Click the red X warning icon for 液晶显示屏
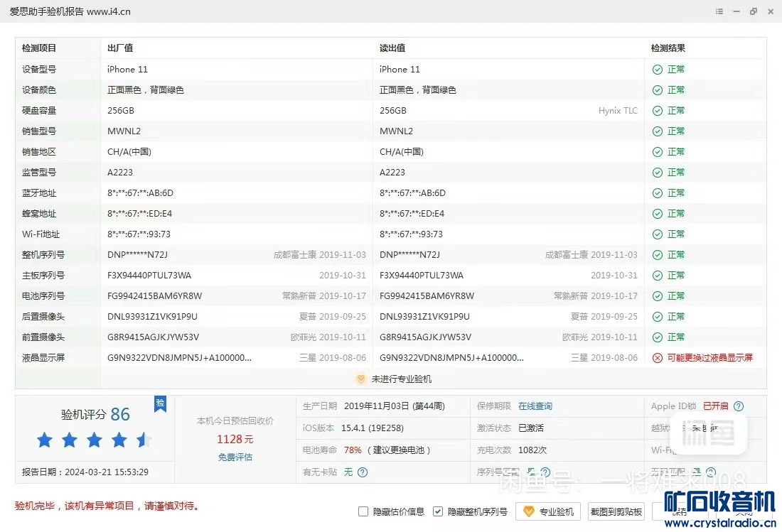 658,358
